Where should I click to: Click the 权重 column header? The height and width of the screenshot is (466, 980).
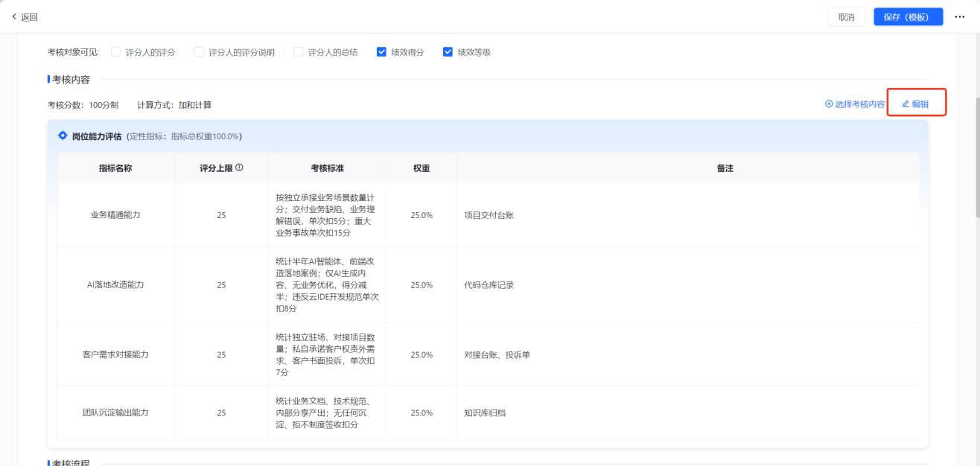pyautogui.click(x=421, y=168)
